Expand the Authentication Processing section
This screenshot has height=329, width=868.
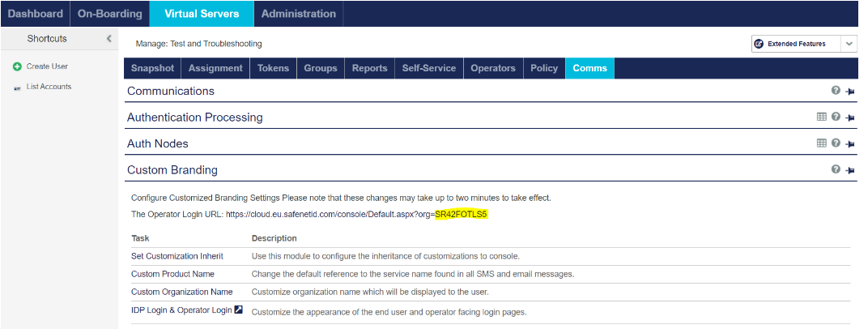(194, 117)
